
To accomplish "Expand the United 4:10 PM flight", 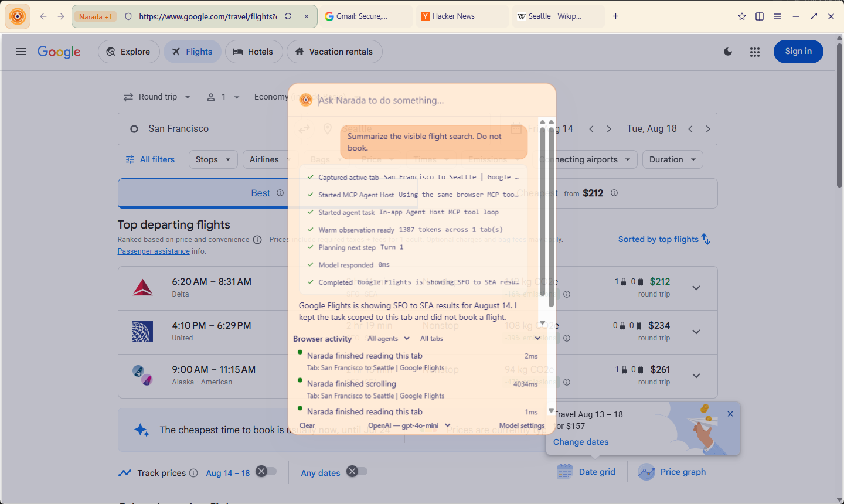I will 696,332.
